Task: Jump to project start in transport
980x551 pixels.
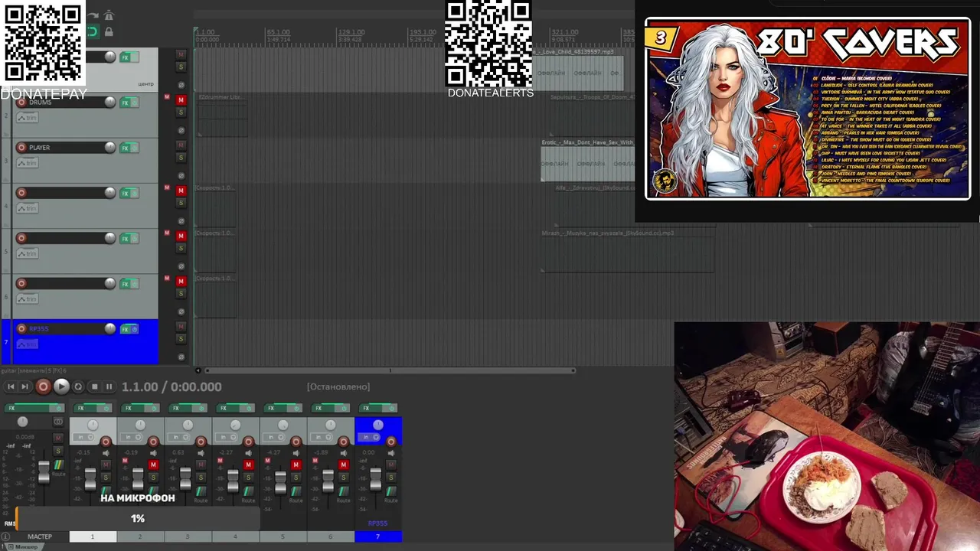Action: coord(11,387)
